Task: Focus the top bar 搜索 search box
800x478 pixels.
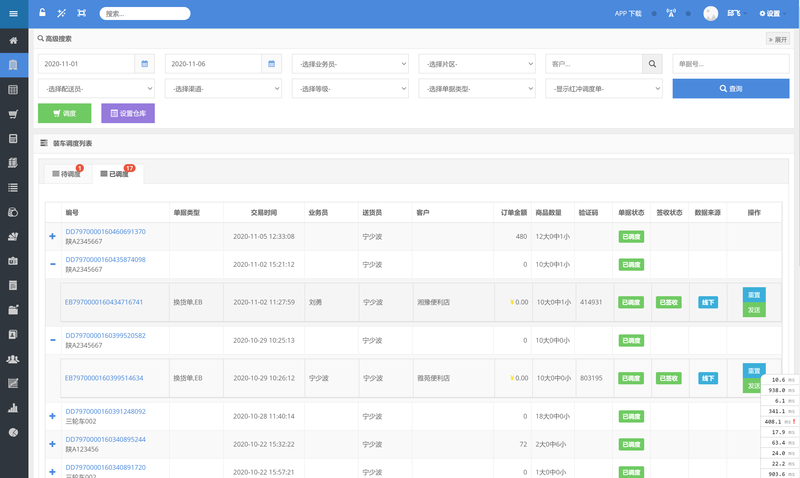Action: point(145,13)
